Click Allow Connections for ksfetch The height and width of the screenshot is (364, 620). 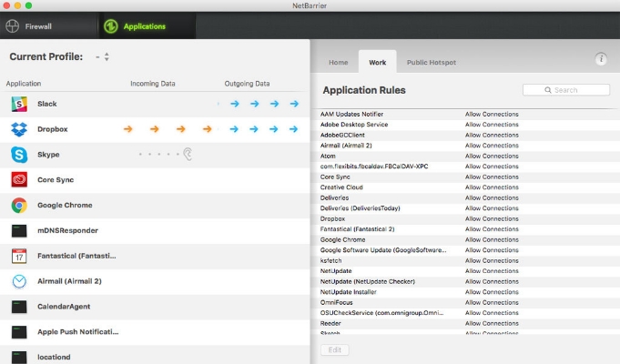tap(492, 261)
